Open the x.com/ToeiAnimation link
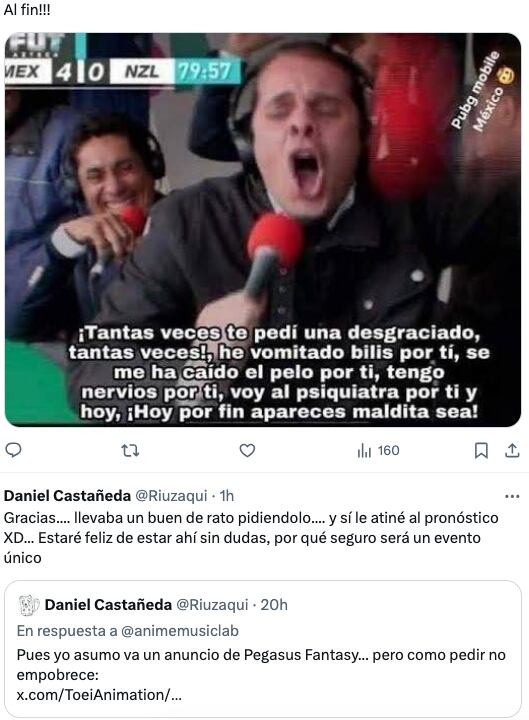Image resolution: width=529 pixels, height=720 pixels. 99,695
